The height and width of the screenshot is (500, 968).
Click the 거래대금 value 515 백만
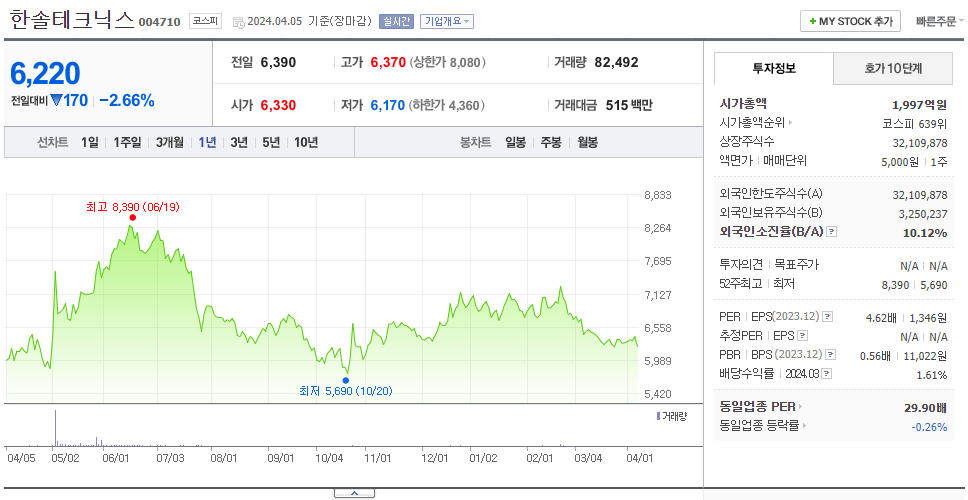[629, 106]
